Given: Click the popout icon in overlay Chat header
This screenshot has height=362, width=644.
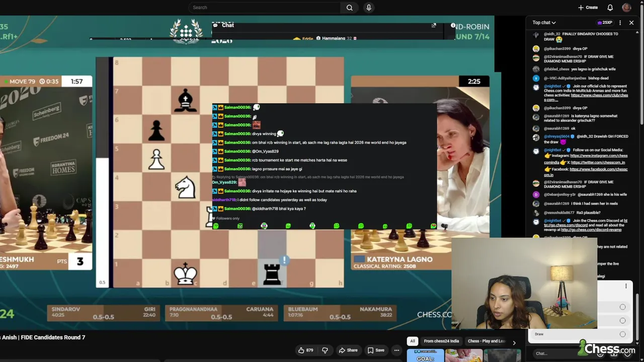Looking at the screenshot, I should pyautogui.click(x=434, y=25).
